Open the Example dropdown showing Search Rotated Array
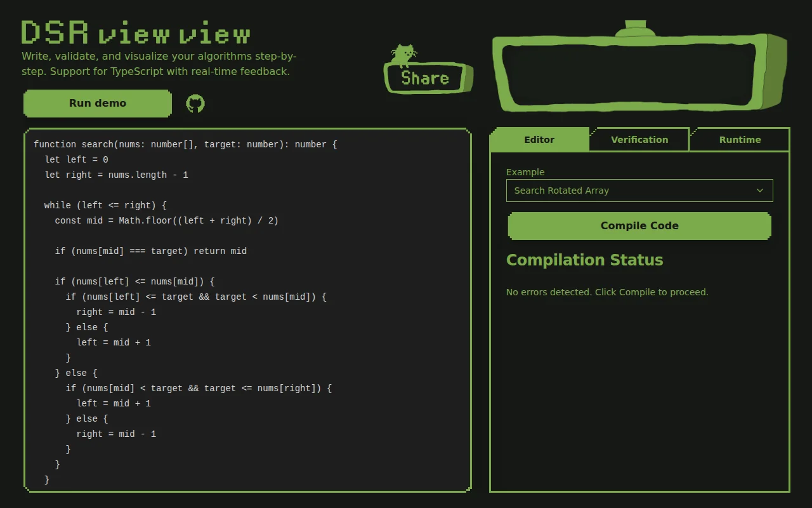This screenshot has width=812, height=508. coord(639,190)
